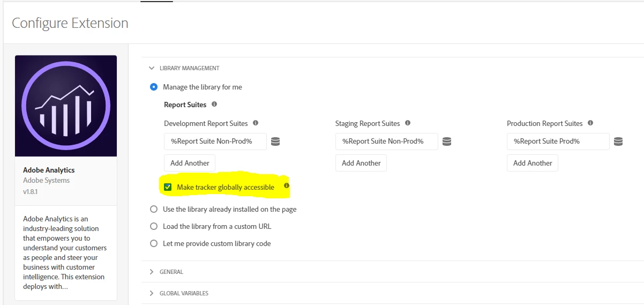The image size is (644, 305).
Task: Edit the Staging Report Suites field
Action: [387, 142]
